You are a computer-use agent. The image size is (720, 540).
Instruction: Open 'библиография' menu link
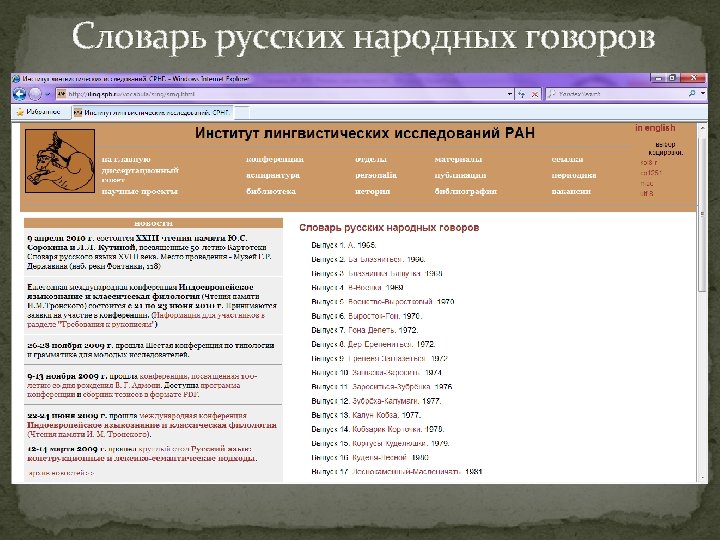point(466,191)
